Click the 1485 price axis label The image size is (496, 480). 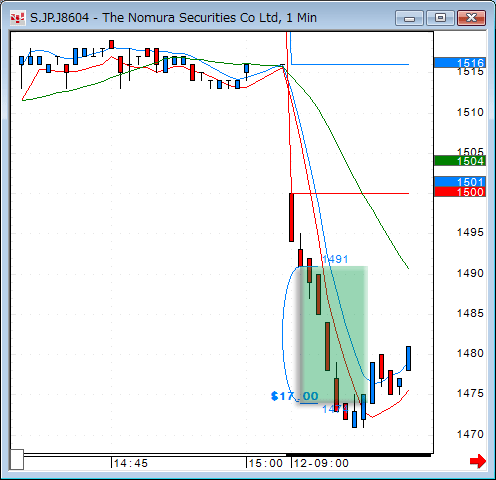pyautogui.click(x=470, y=313)
